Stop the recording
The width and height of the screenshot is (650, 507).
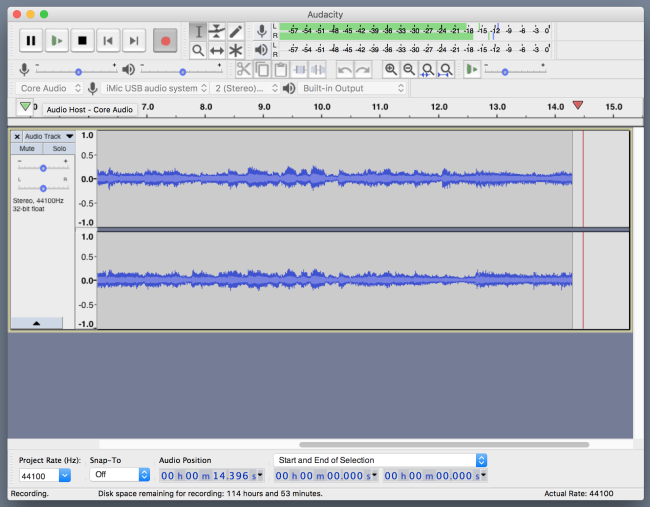[82, 41]
